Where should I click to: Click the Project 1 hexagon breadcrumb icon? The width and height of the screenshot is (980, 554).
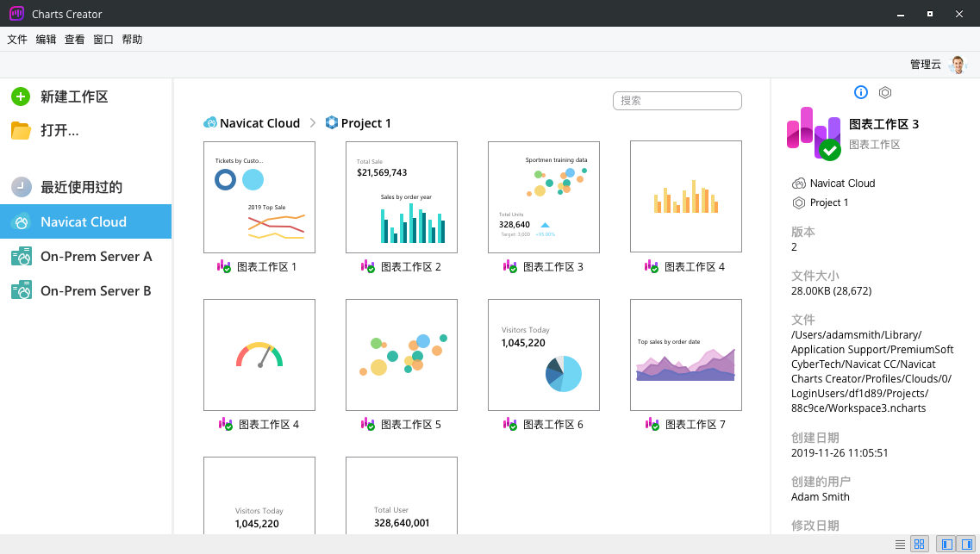pos(332,122)
